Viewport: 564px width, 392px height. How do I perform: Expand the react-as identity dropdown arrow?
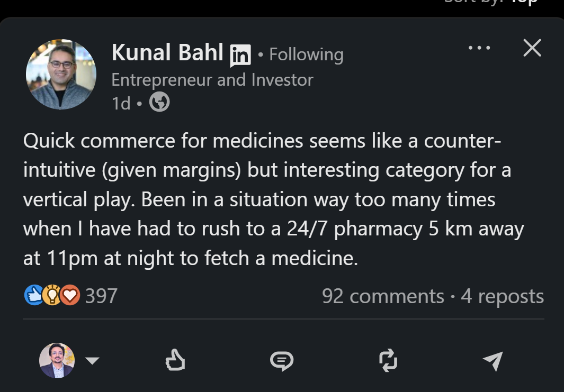point(92,361)
